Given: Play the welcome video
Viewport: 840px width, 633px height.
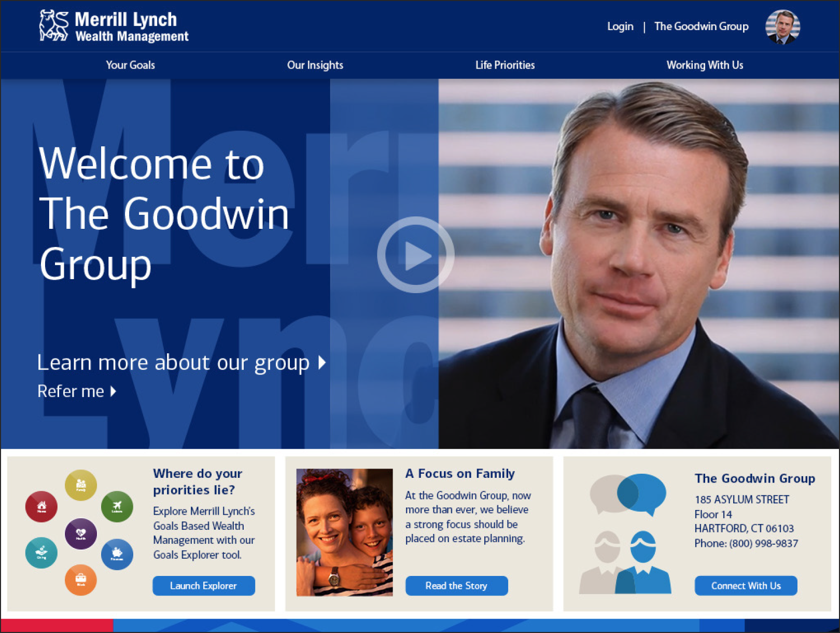Looking at the screenshot, I should 416,255.
